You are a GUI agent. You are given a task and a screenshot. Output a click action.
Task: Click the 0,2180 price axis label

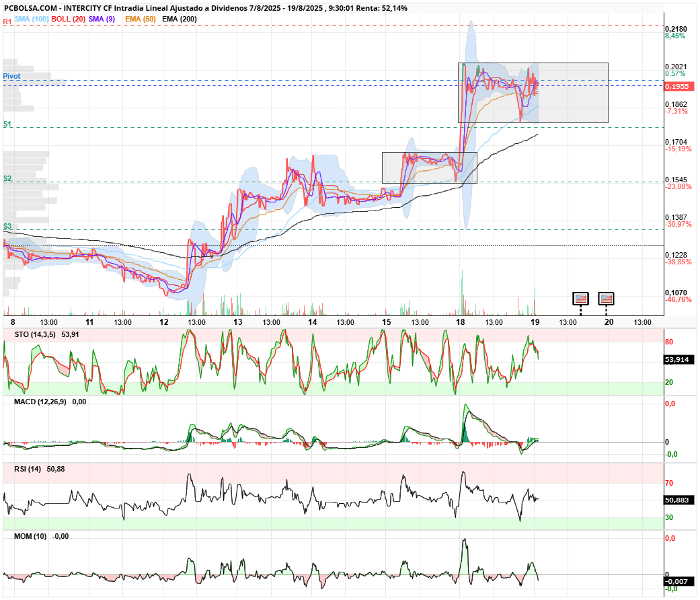coord(676,29)
